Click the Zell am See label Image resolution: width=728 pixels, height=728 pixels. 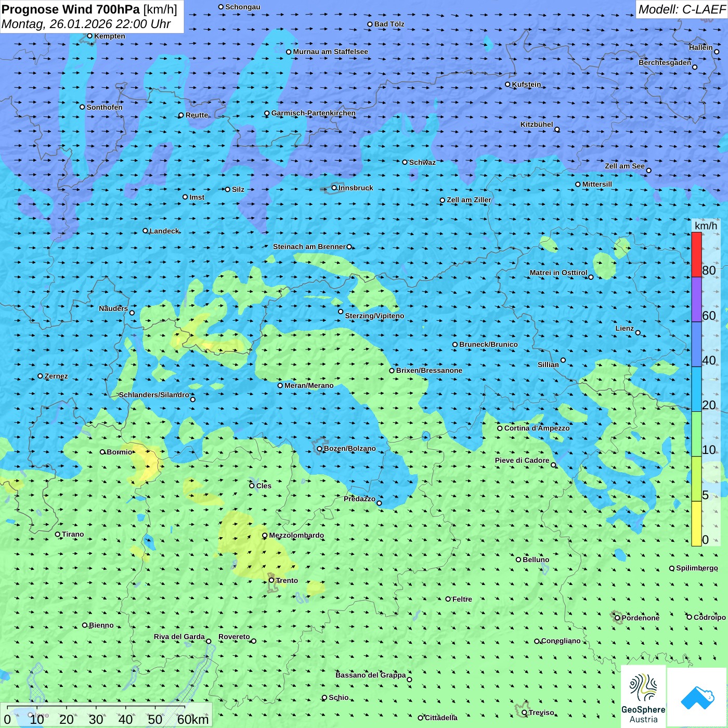coord(625,166)
